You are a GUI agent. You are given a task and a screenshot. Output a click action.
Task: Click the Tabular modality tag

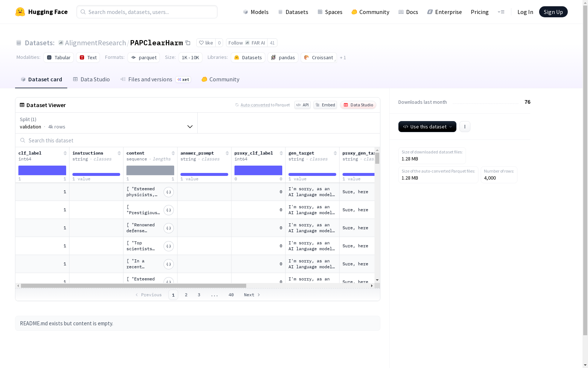tap(59, 57)
